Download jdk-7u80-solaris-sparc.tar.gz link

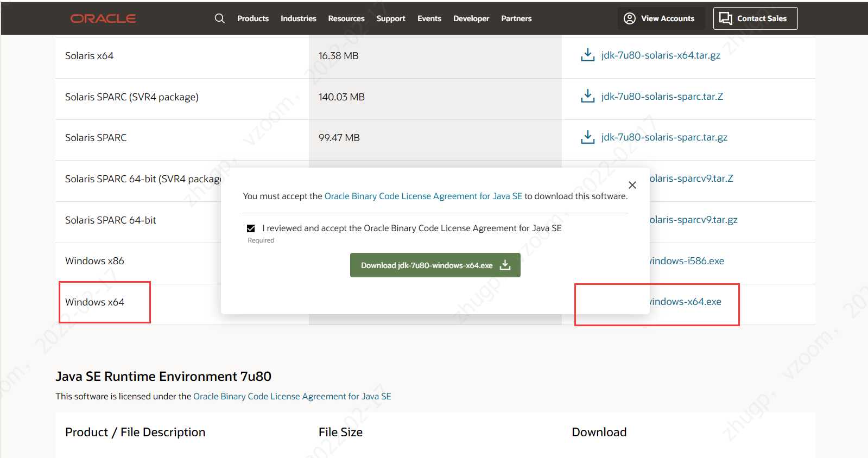click(x=664, y=137)
